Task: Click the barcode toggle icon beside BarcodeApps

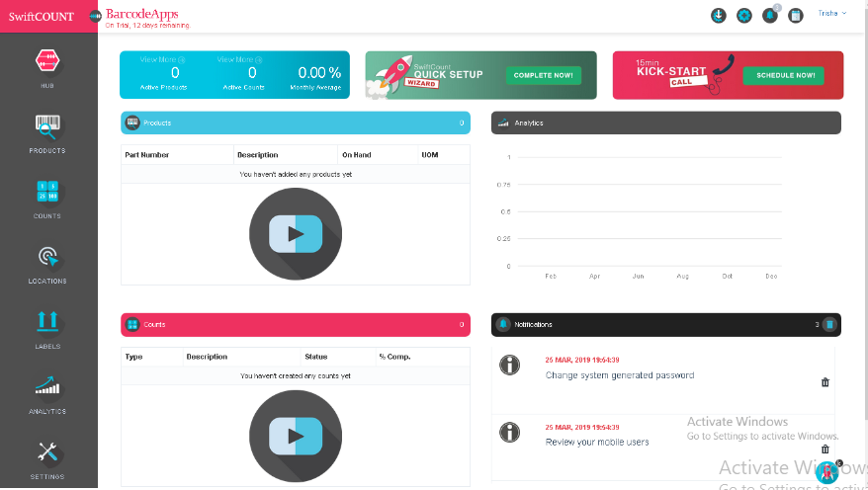Action: 95,16
